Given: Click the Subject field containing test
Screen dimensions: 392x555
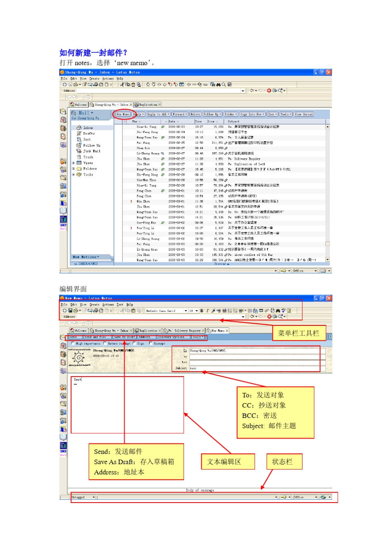Looking at the screenshot, I should [257, 368].
